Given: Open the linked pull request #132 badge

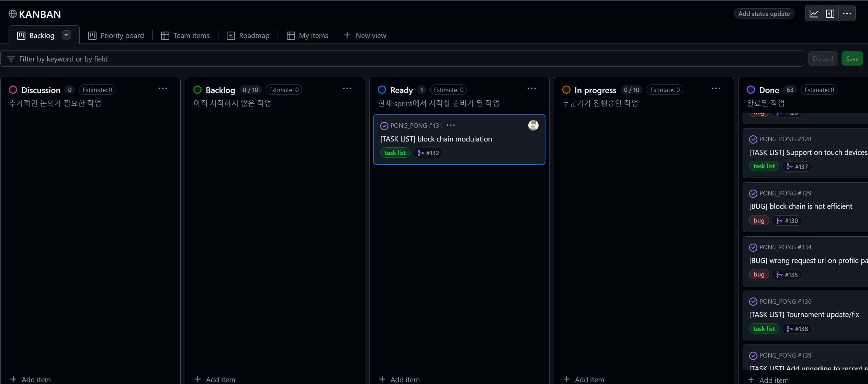Looking at the screenshot, I should [428, 153].
